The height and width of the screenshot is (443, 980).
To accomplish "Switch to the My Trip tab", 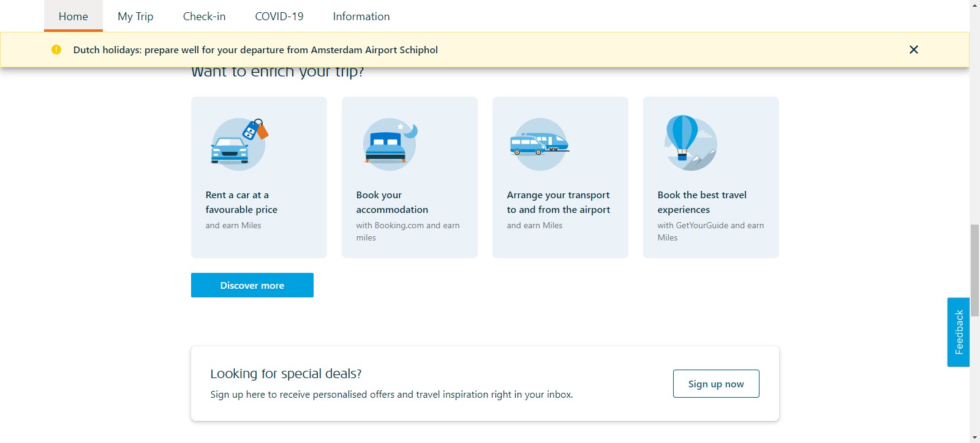I will pyautogui.click(x=135, y=17).
